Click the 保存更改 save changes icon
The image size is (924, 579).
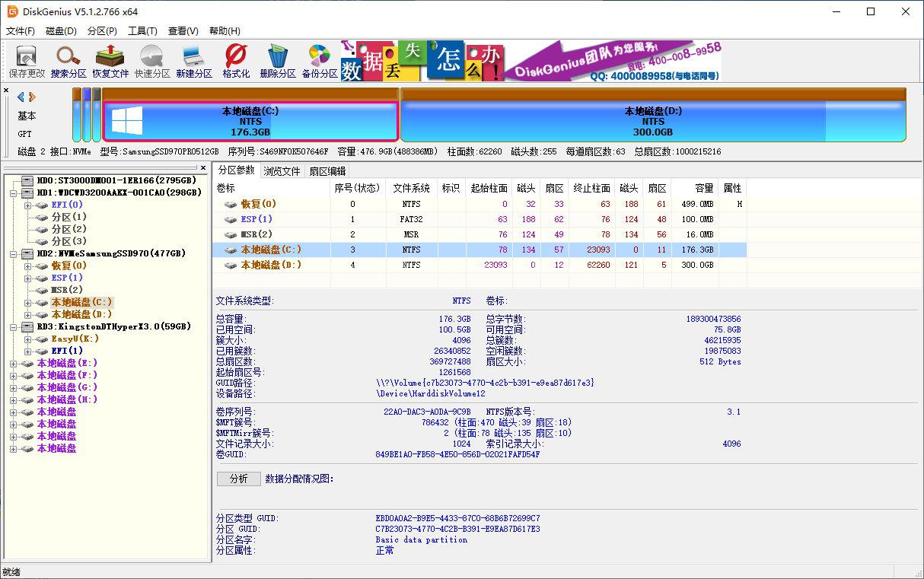(x=27, y=62)
